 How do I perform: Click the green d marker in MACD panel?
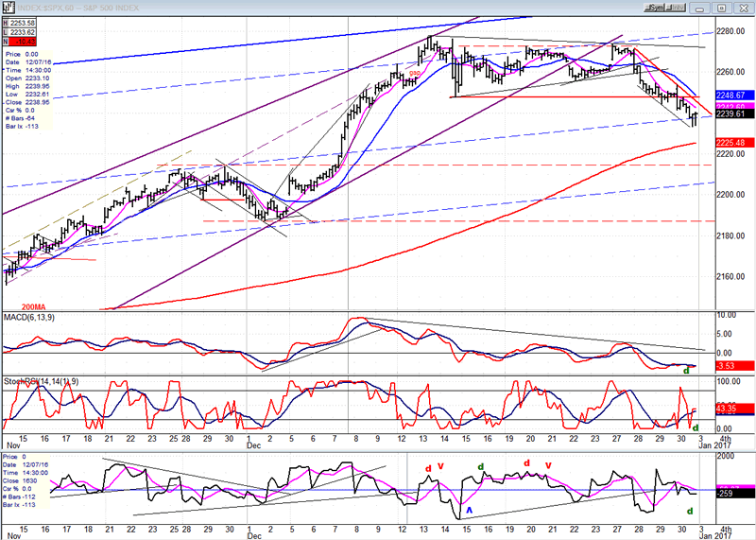pyautogui.click(x=686, y=371)
